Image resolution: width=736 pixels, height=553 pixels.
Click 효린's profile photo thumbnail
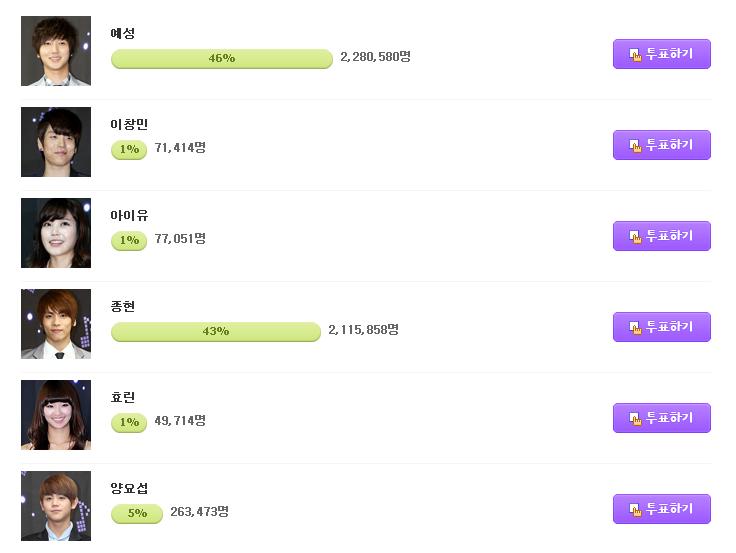pos(56,415)
